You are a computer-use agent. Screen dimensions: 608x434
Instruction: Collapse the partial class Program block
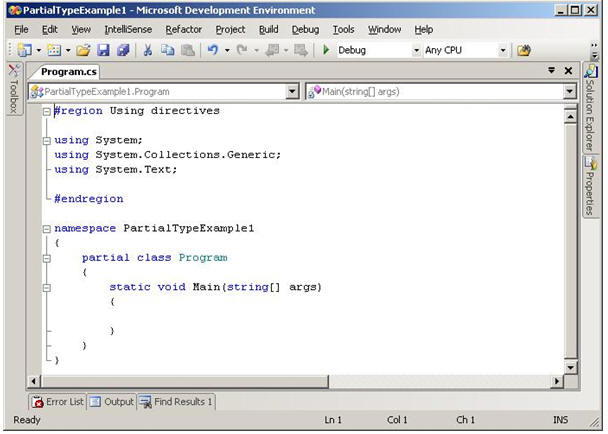(x=47, y=258)
